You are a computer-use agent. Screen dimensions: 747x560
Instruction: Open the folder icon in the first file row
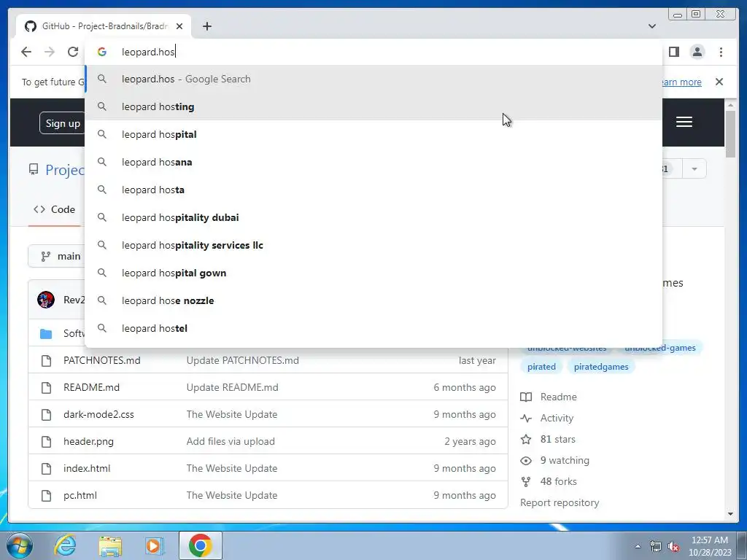(x=46, y=333)
